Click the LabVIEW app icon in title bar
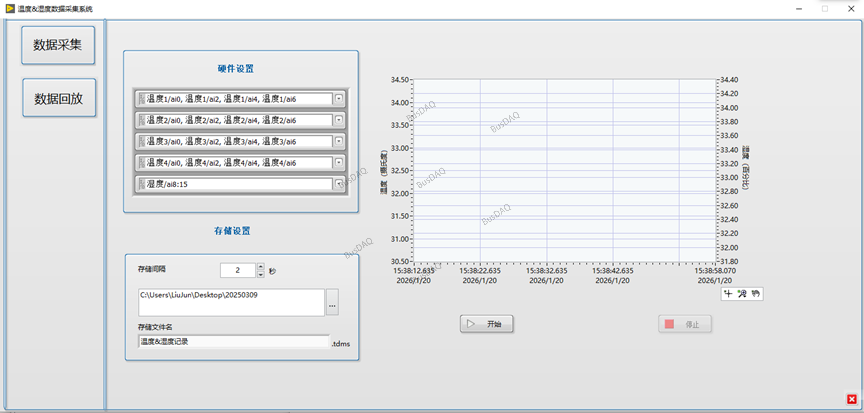 (x=9, y=8)
